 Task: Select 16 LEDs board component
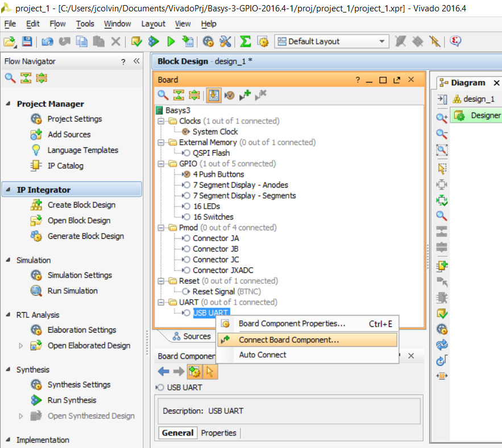pyautogui.click(x=206, y=206)
